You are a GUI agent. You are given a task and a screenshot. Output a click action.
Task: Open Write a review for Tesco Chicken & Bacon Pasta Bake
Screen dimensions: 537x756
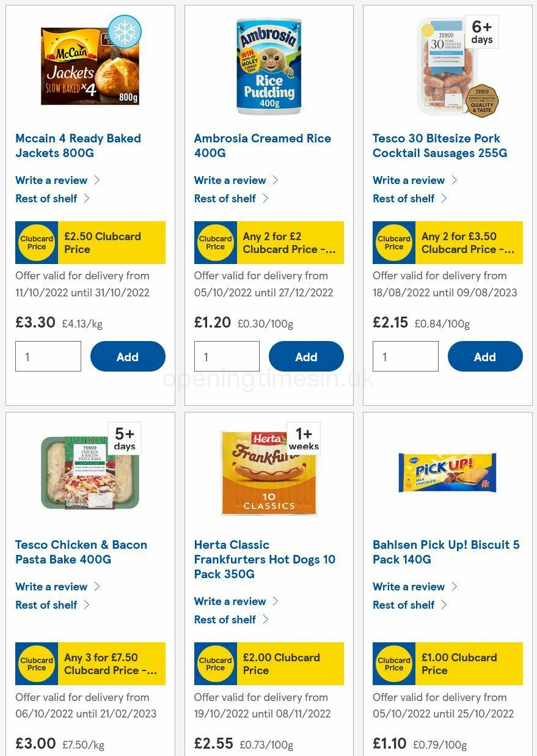tap(51, 586)
